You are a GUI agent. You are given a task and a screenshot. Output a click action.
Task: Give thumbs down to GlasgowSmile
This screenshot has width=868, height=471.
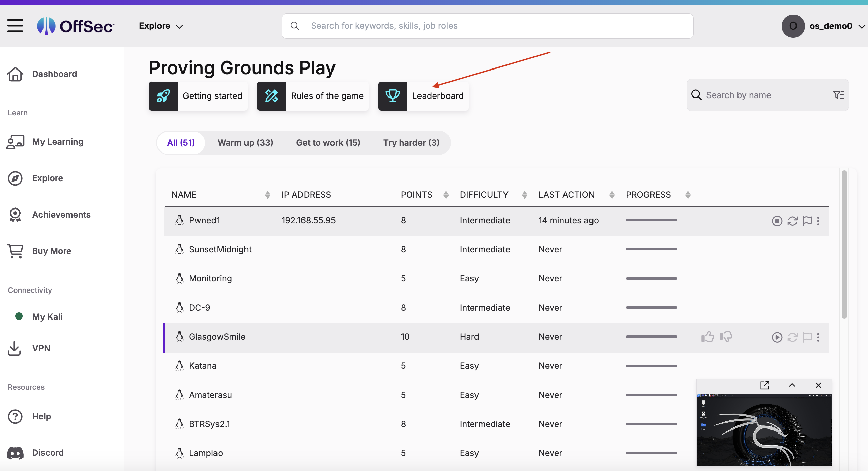[726, 337]
